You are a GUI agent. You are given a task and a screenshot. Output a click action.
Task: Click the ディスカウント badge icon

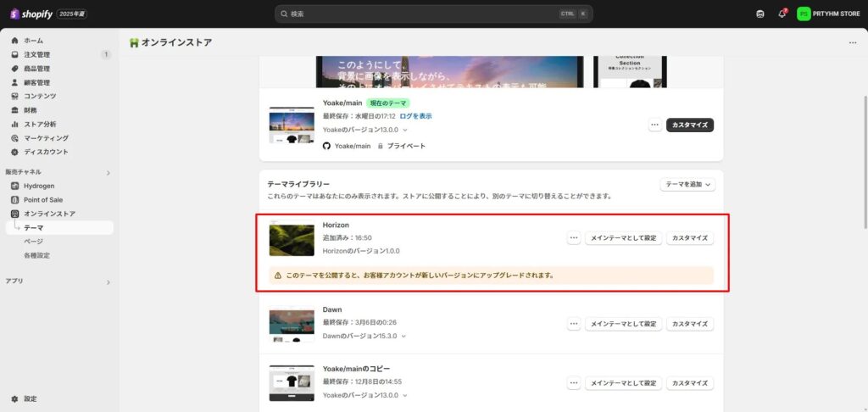point(15,152)
